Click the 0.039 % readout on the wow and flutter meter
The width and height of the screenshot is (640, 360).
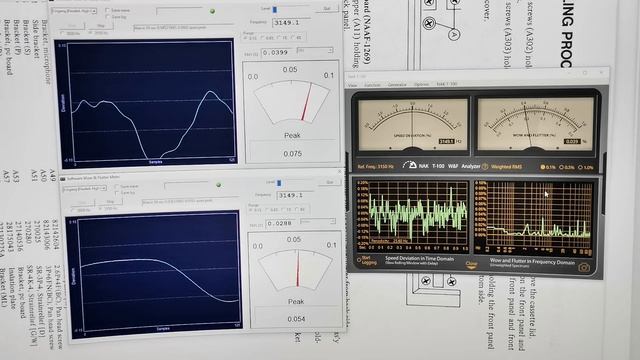tap(572, 141)
